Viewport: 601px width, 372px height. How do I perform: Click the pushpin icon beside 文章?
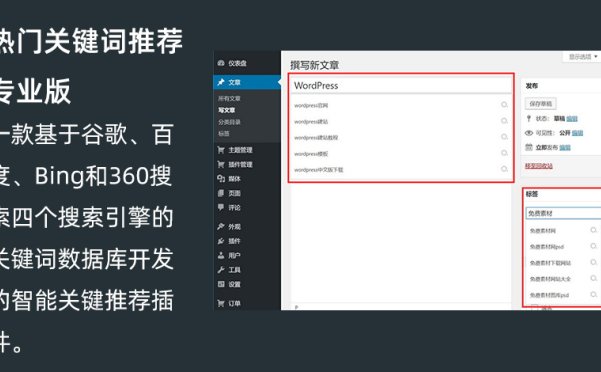click(221, 82)
